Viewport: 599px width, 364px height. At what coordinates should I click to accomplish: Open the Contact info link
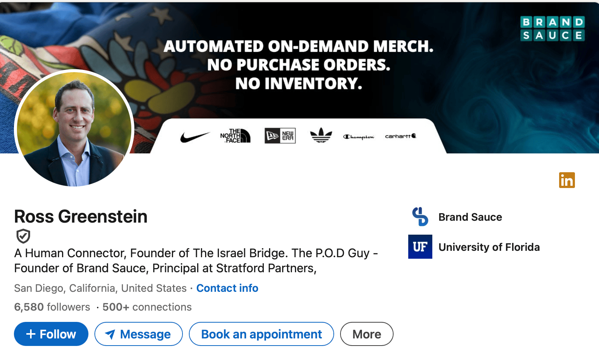[x=227, y=288]
